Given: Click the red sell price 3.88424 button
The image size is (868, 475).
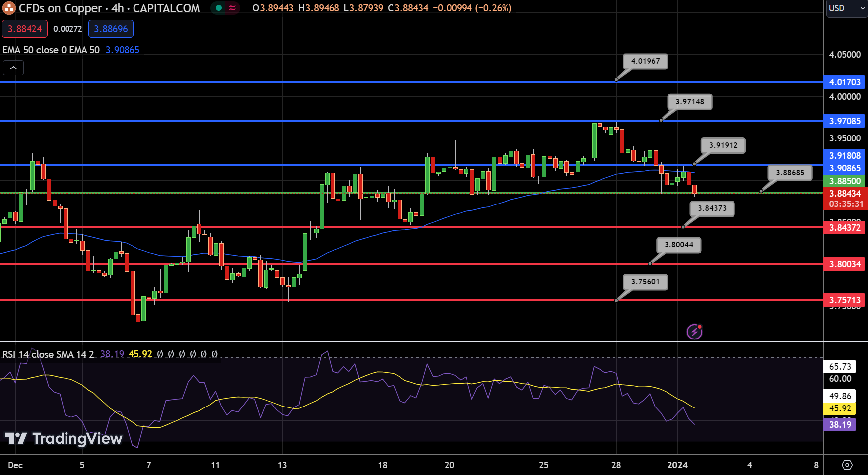Looking at the screenshot, I should (x=25, y=29).
